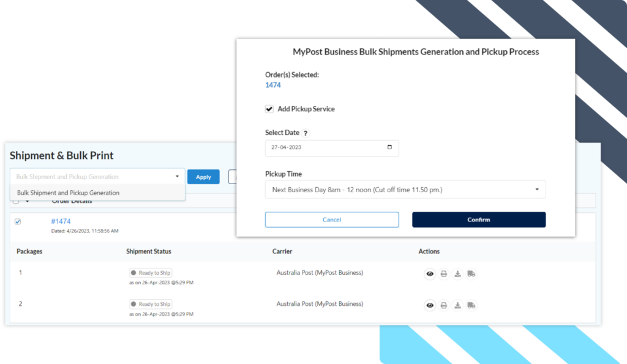Click Actions column header

click(429, 251)
